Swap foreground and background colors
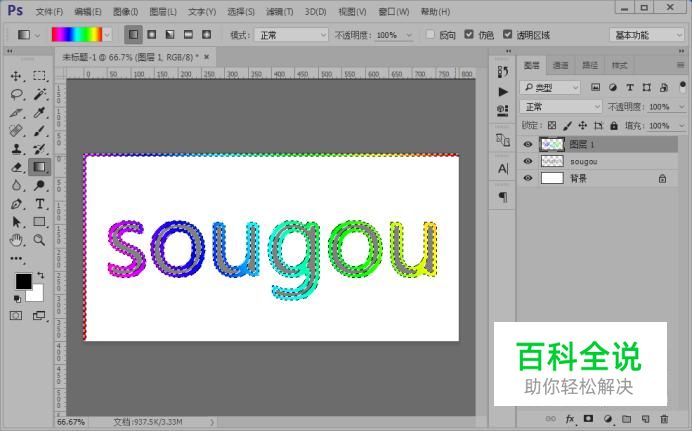The image size is (692, 431). tap(41, 275)
